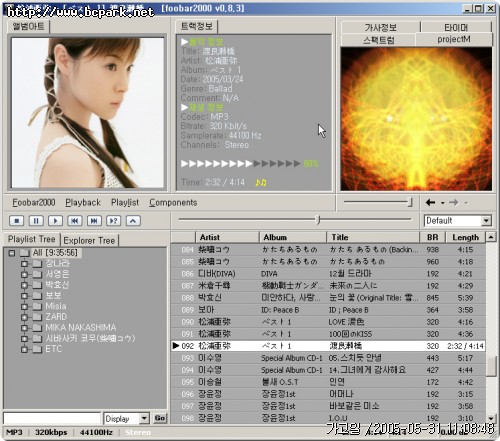Open the back arrow history dropdown

coord(442,203)
